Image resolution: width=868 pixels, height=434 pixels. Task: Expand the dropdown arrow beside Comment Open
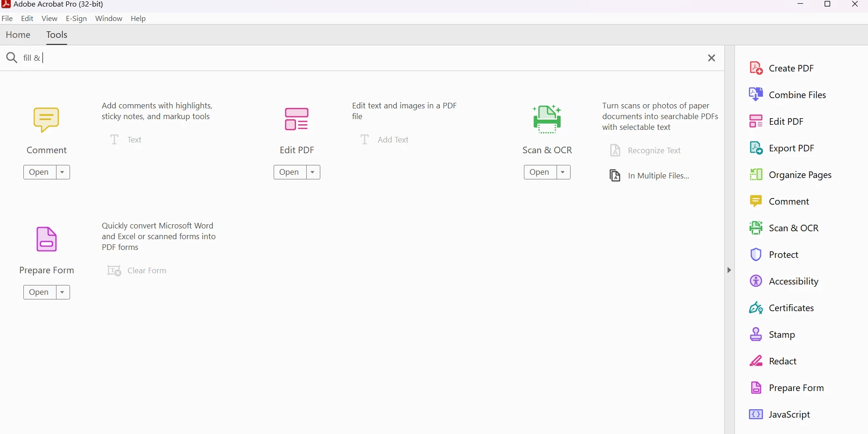pos(63,172)
